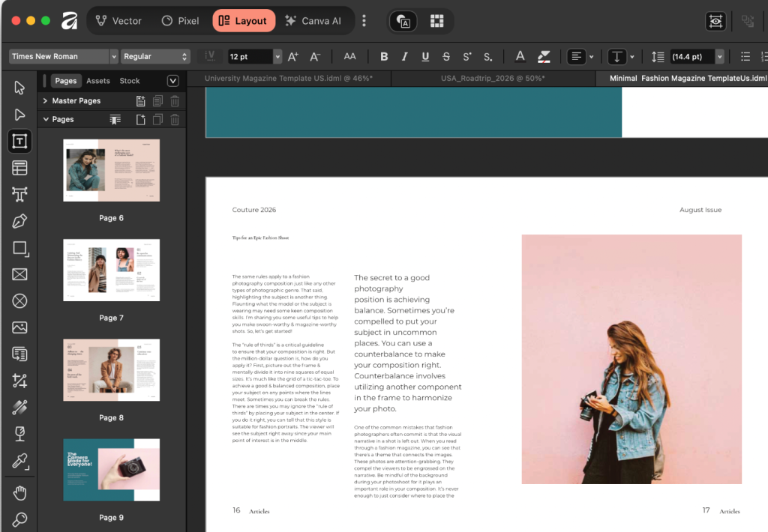
Task: Select the Artistic Text tool
Action: [19, 194]
